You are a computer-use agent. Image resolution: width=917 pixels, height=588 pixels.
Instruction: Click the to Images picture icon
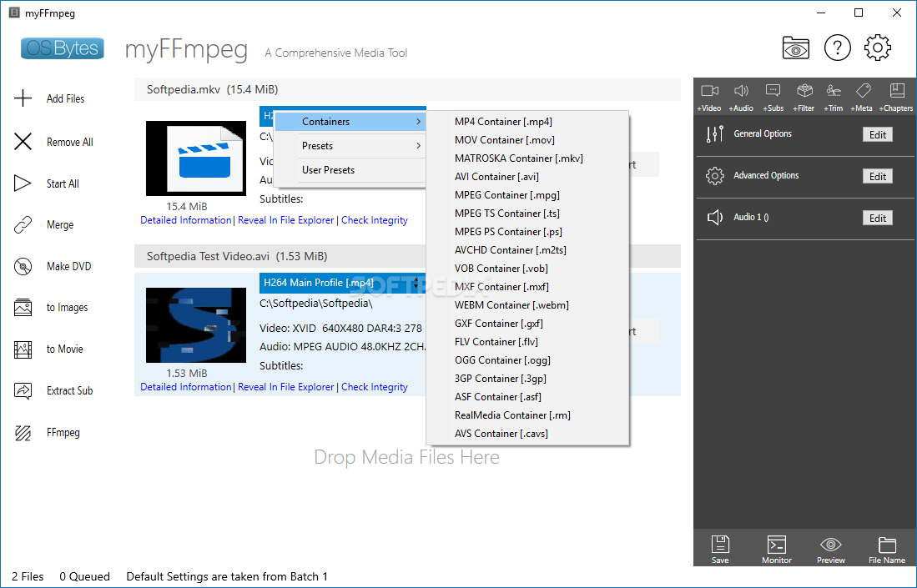coord(23,308)
